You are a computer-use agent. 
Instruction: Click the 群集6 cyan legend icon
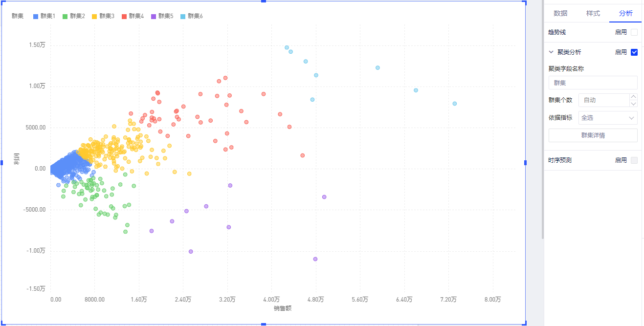point(183,16)
